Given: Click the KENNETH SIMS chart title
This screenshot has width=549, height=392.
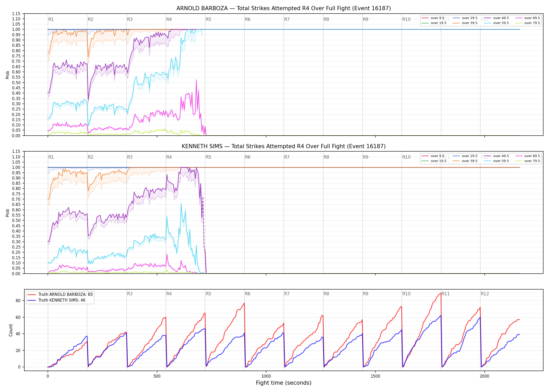Looking at the screenshot, I should (284, 146).
